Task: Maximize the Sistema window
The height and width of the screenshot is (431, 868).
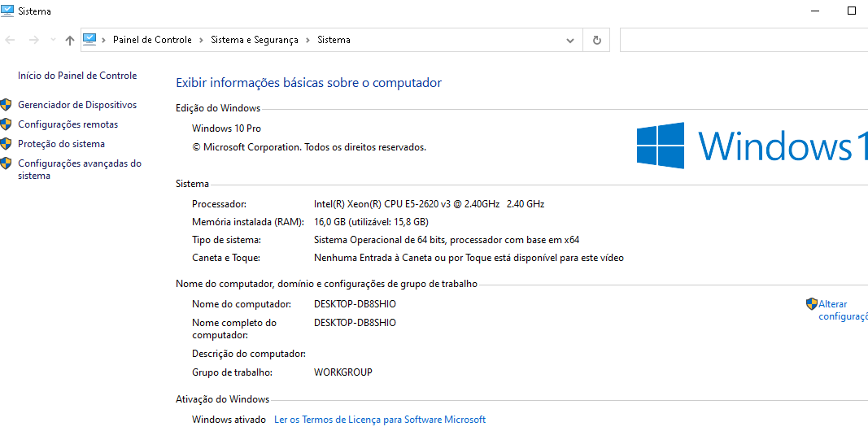Action: [852, 11]
